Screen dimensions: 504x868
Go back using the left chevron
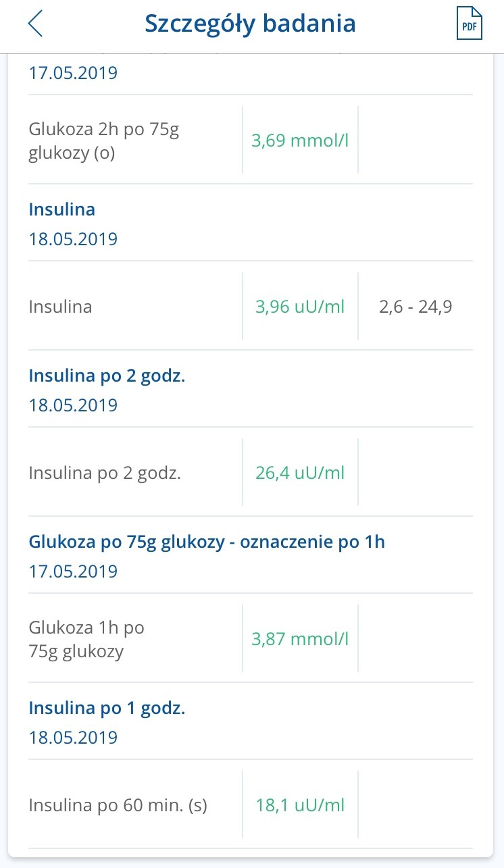[x=35, y=24]
